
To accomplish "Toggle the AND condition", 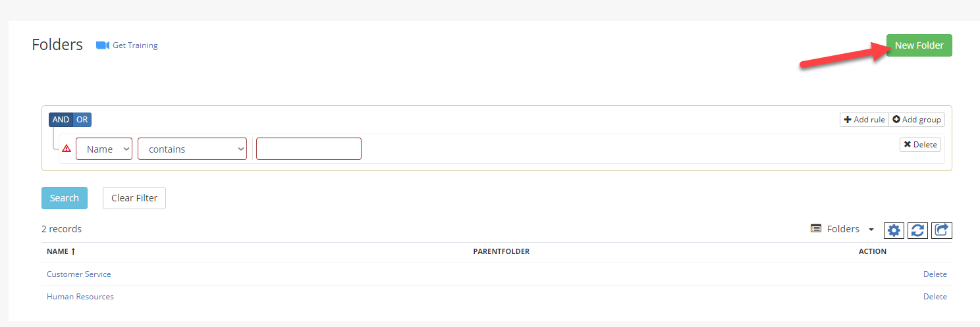I will click(x=61, y=120).
